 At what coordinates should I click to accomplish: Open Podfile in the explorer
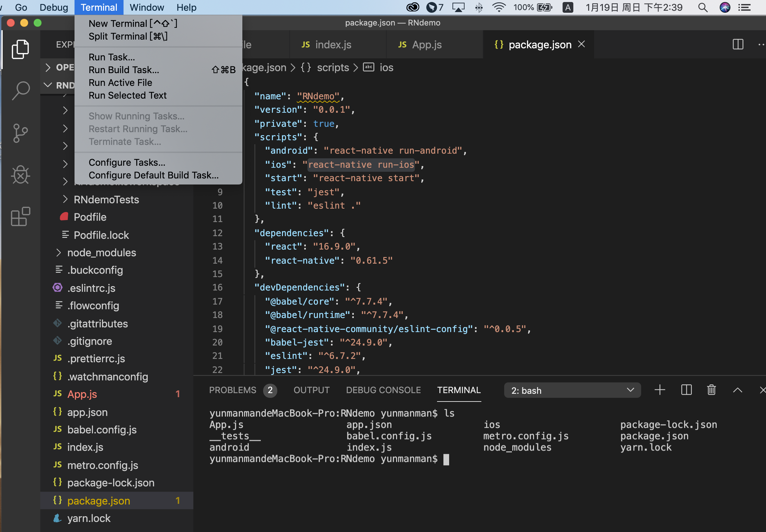[116, 217]
